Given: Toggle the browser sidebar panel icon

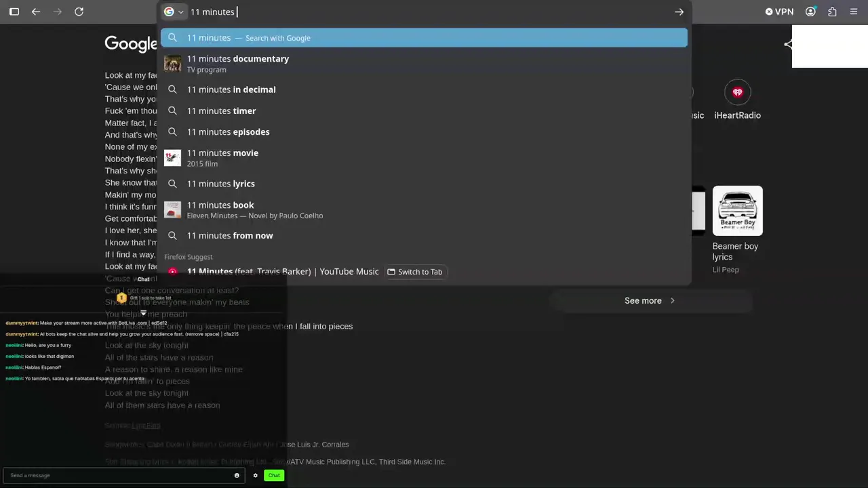Looking at the screenshot, I should point(14,12).
